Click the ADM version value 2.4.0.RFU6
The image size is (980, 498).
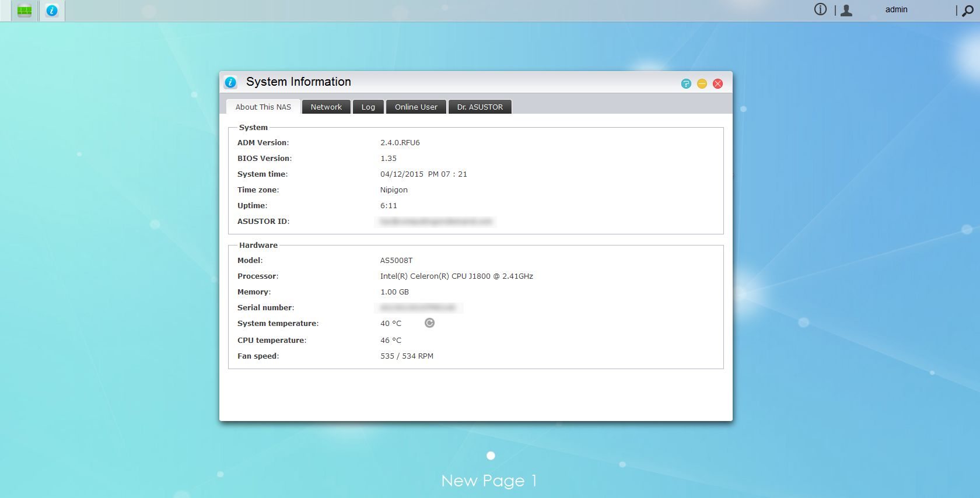click(400, 143)
